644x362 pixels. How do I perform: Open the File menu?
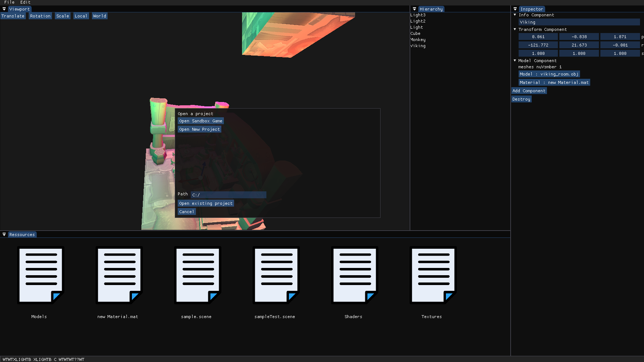(x=9, y=2)
